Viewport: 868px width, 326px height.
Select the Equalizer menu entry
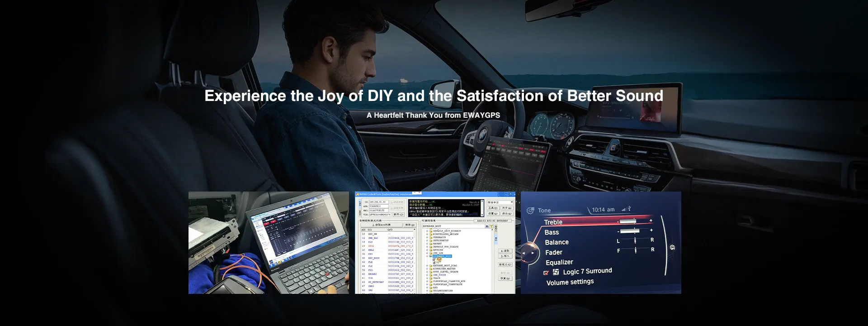(559, 262)
